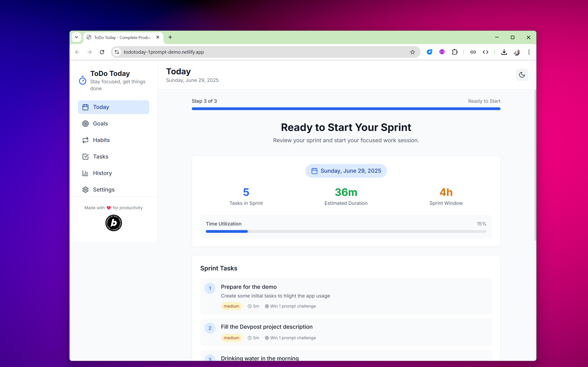588x367 pixels.
Task: Open the browser extensions puzzle icon
Action: (x=454, y=52)
